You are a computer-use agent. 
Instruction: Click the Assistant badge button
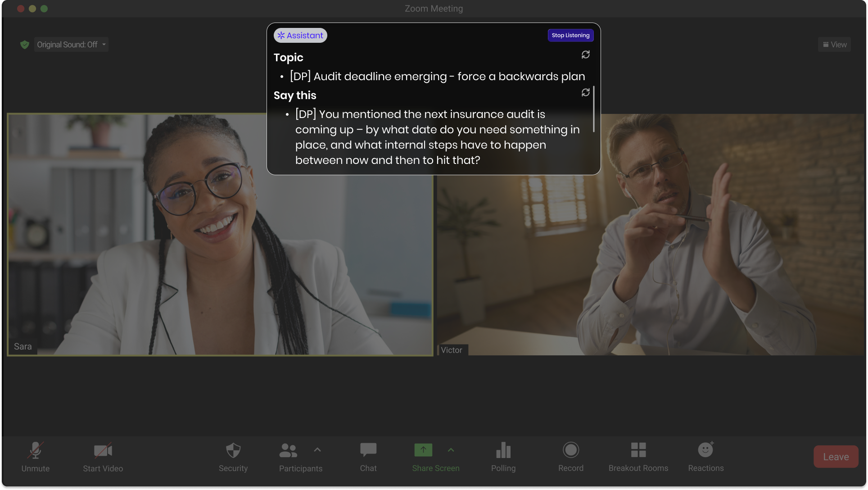pyautogui.click(x=300, y=36)
